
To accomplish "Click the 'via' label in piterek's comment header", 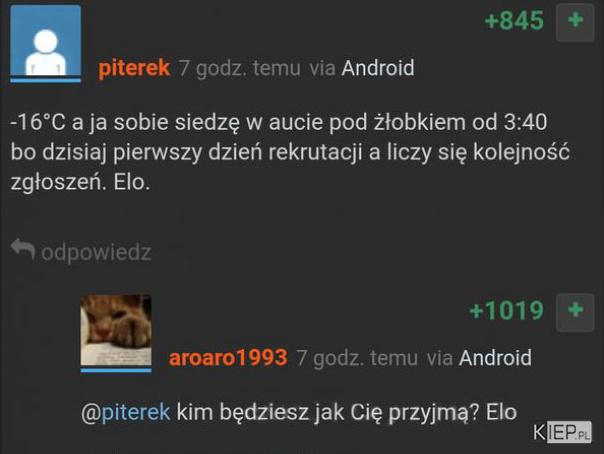I will [322, 69].
